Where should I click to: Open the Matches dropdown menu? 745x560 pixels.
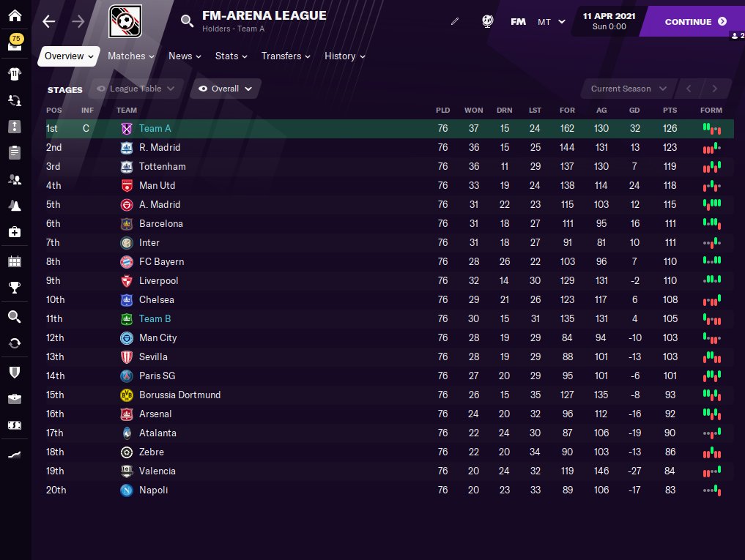[x=130, y=56]
